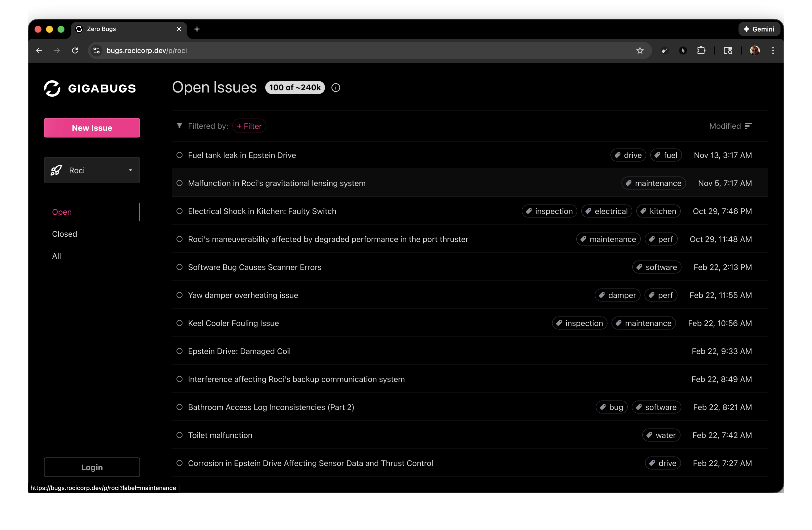Switch to the Closed issues tab

(64, 234)
